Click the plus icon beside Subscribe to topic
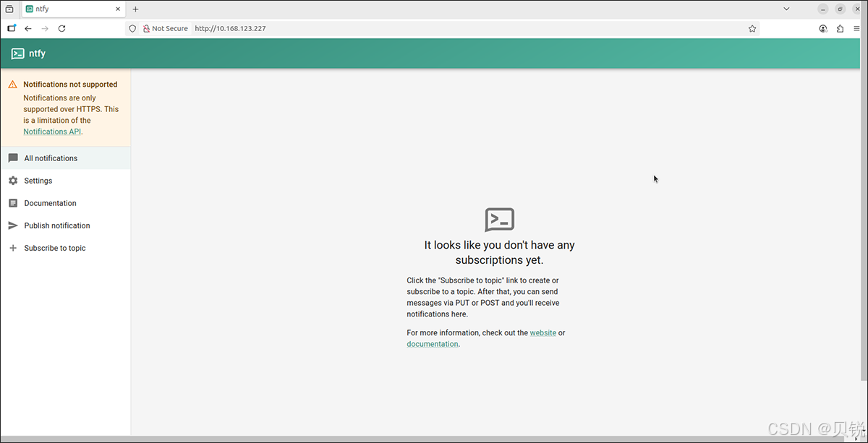Image resolution: width=868 pixels, height=443 pixels. coord(12,248)
